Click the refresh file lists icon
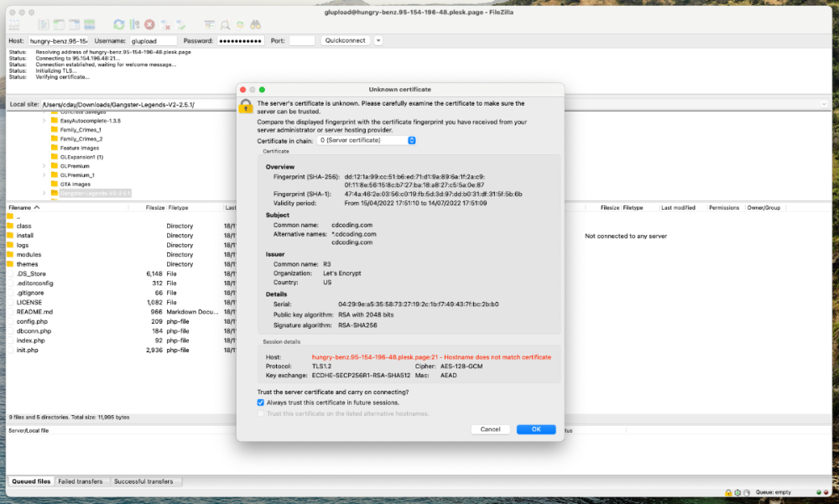The width and height of the screenshot is (839, 504). point(118,25)
